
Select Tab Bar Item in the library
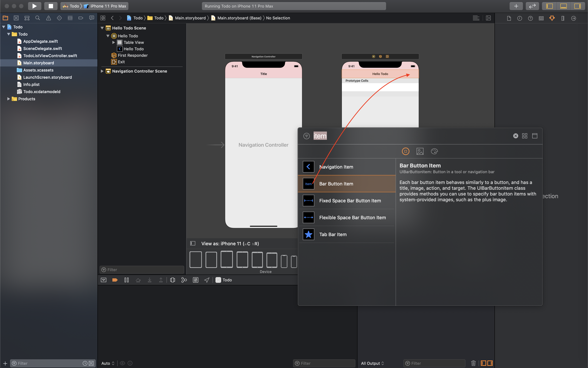click(333, 234)
